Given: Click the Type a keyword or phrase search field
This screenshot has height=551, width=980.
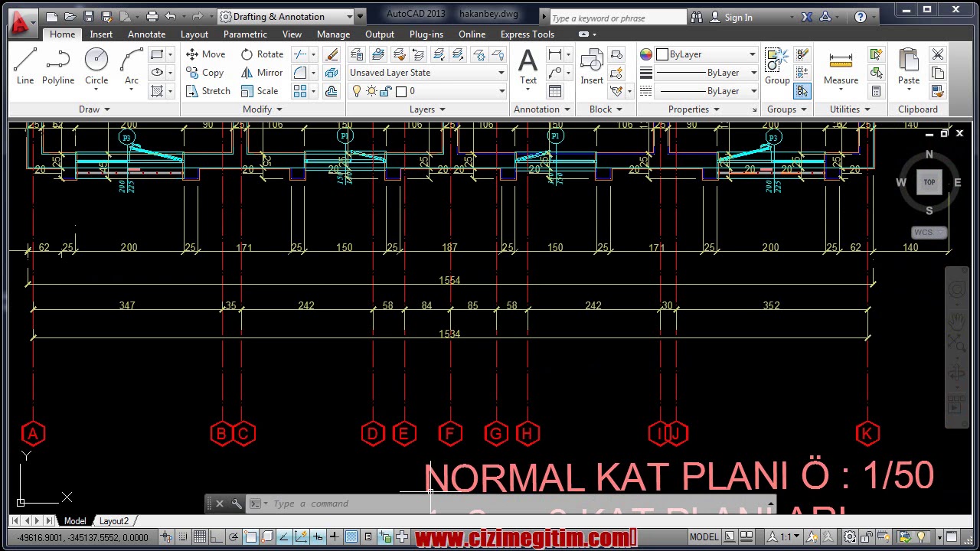Looking at the screenshot, I should 618,18.
